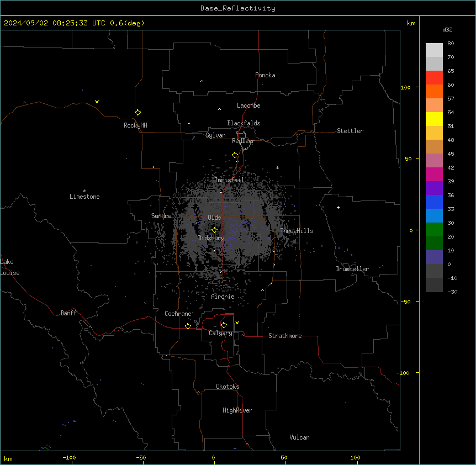Click the Lake Louise label
Screen dimensions: 476x465
[x=10, y=267]
